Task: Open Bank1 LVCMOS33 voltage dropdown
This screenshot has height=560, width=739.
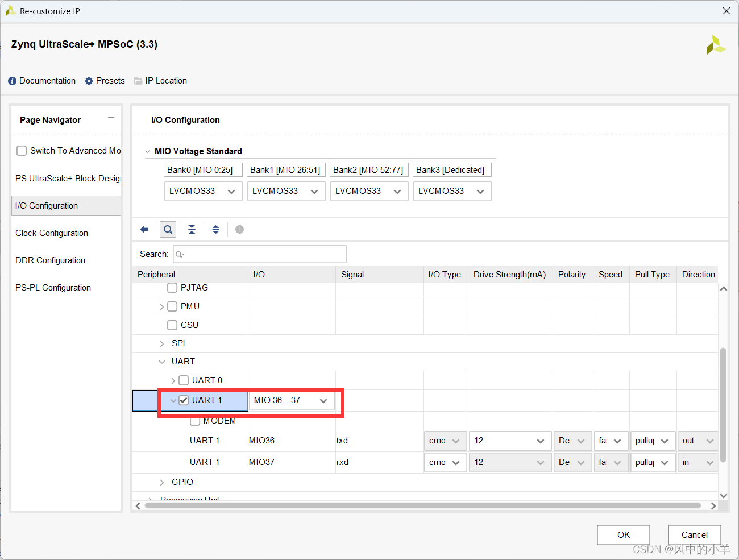Action: tap(286, 191)
